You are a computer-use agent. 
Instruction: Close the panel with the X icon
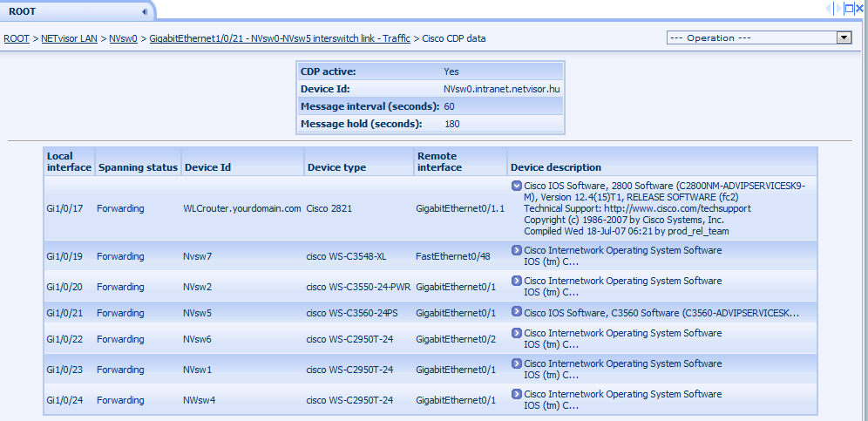tap(859, 9)
